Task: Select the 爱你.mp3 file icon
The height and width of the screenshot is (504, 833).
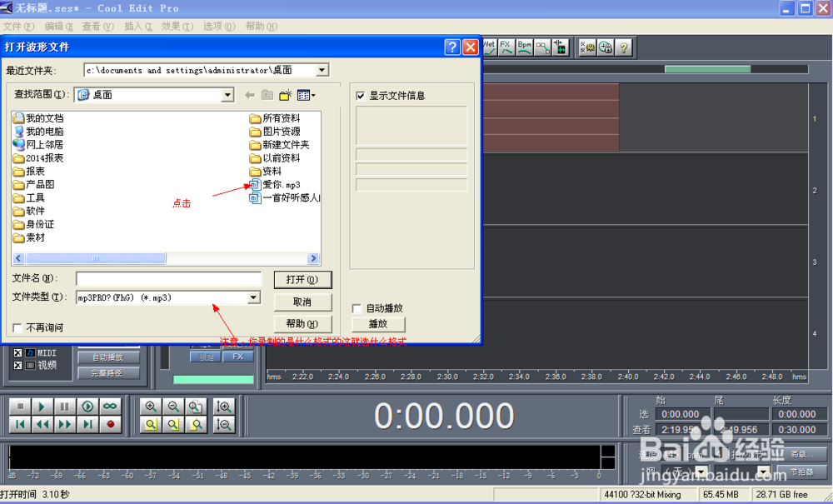Action: click(x=255, y=184)
